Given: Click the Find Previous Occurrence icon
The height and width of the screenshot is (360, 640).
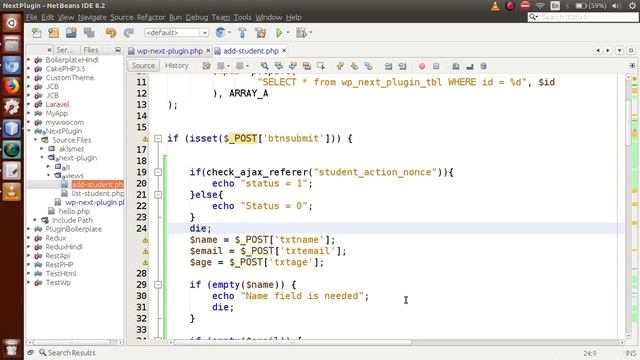Looking at the screenshot, I should [x=279, y=66].
